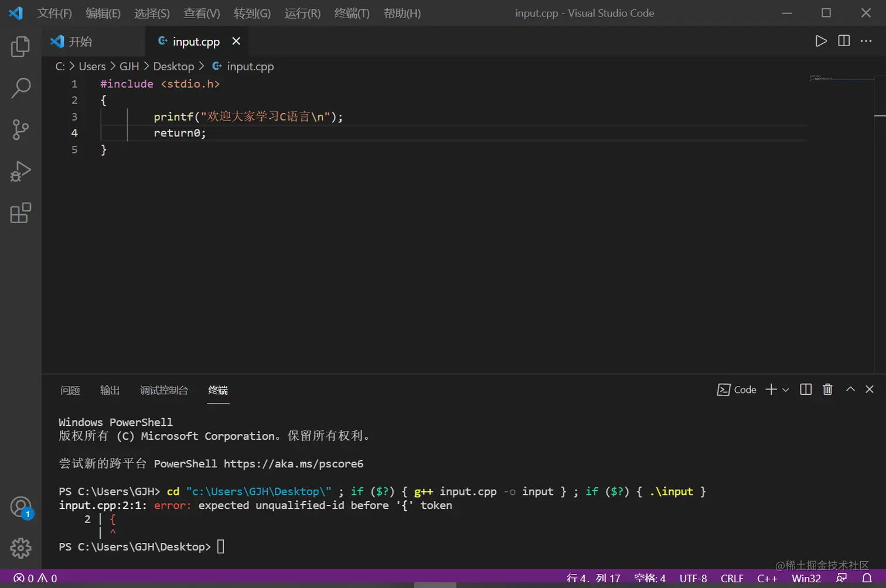Go to line via 行 4, 列 17 indicator
The height and width of the screenshot is (588, 886).
594,578
